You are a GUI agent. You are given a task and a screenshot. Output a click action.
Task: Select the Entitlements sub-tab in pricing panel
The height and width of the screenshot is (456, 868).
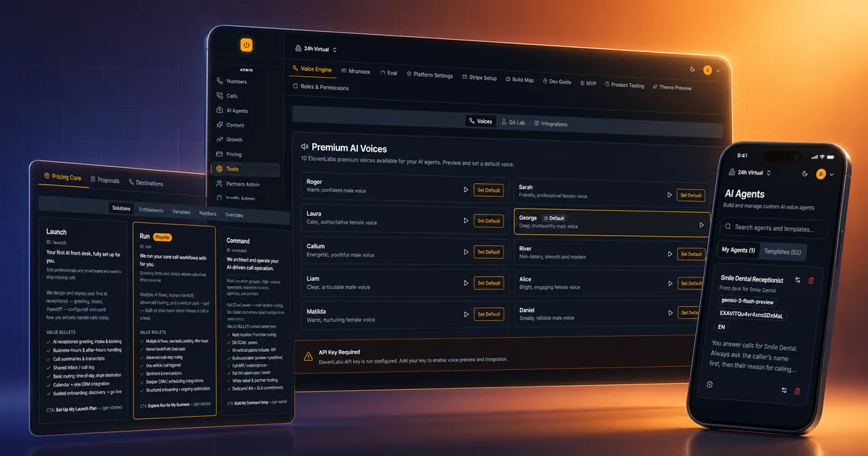pyautogui.click(x=150, y=210)
